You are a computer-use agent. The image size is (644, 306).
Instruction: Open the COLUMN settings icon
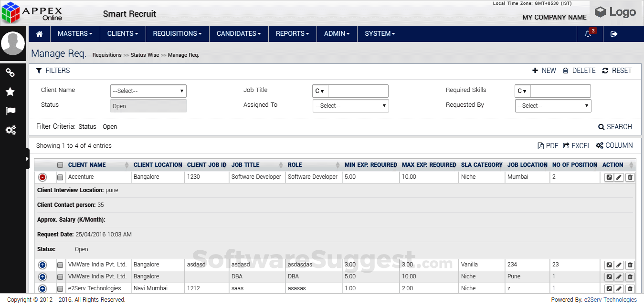(614, 145)
